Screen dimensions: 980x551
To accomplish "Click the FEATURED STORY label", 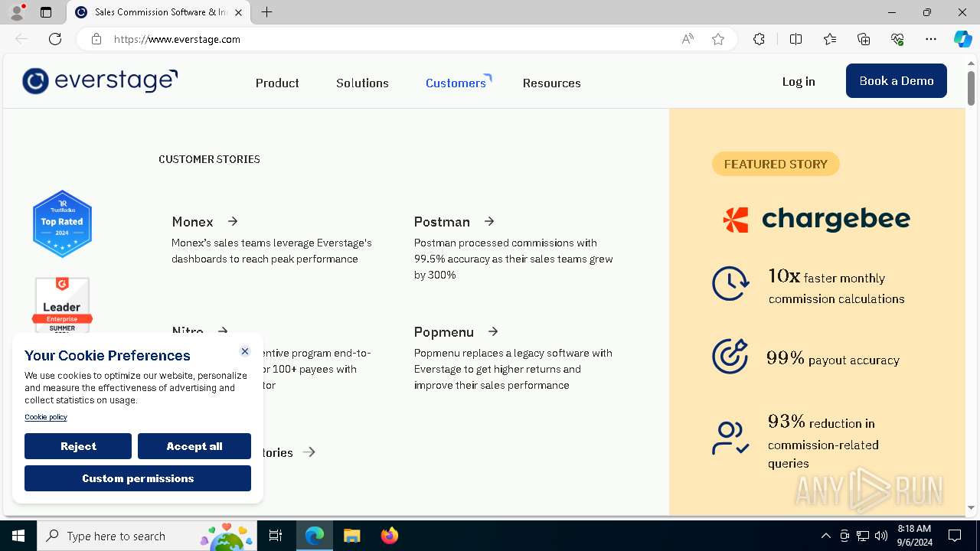I will pyautogui.click(x=776, y=164).
